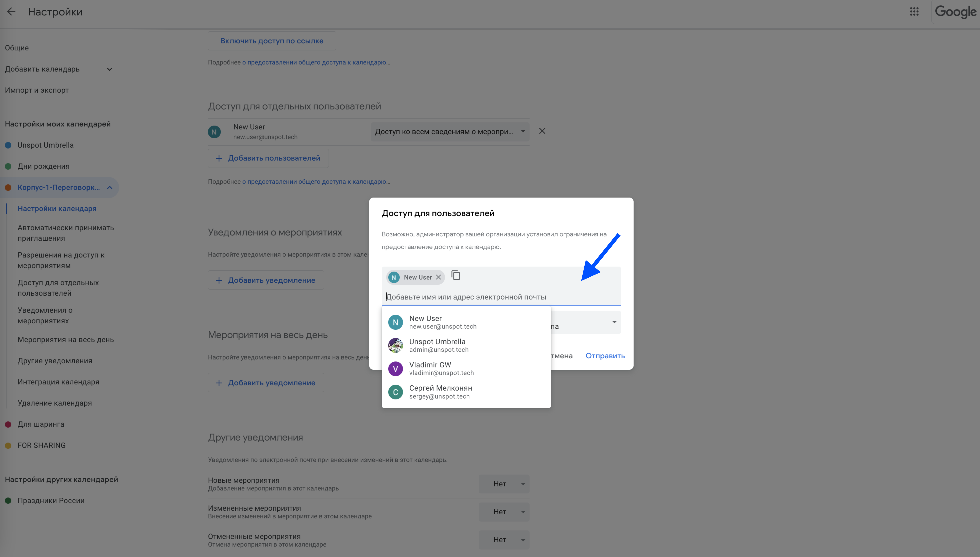
Task: Open lower link about sharing calendar access
Action: point(316,182)
